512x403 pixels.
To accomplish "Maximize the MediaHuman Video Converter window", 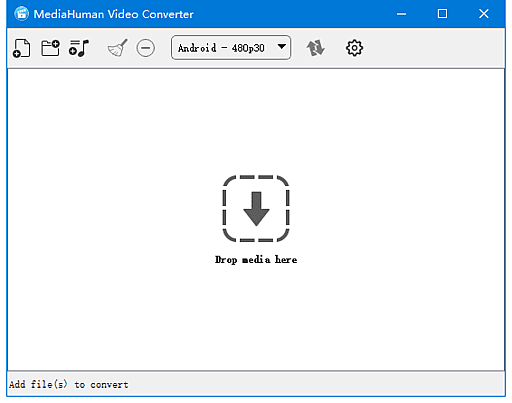I will point(442,14).
